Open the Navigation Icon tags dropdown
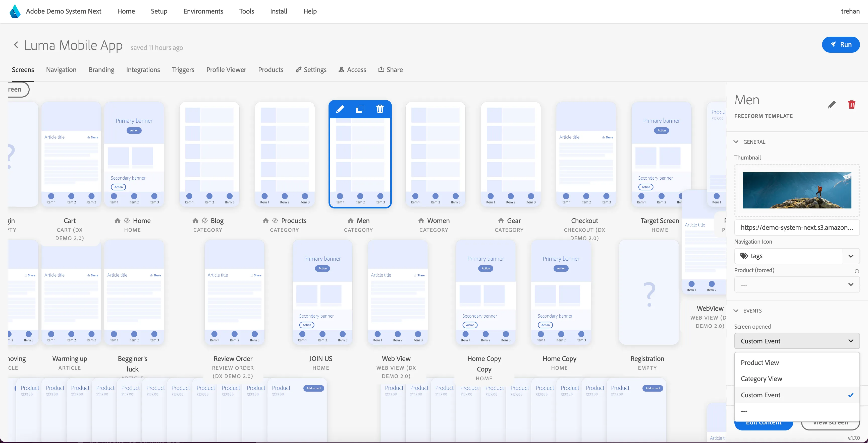868x443 pixels. coord(797,256)
